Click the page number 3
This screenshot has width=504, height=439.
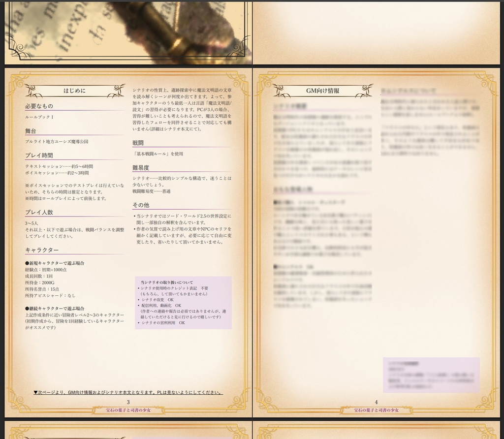pos(129,402)
